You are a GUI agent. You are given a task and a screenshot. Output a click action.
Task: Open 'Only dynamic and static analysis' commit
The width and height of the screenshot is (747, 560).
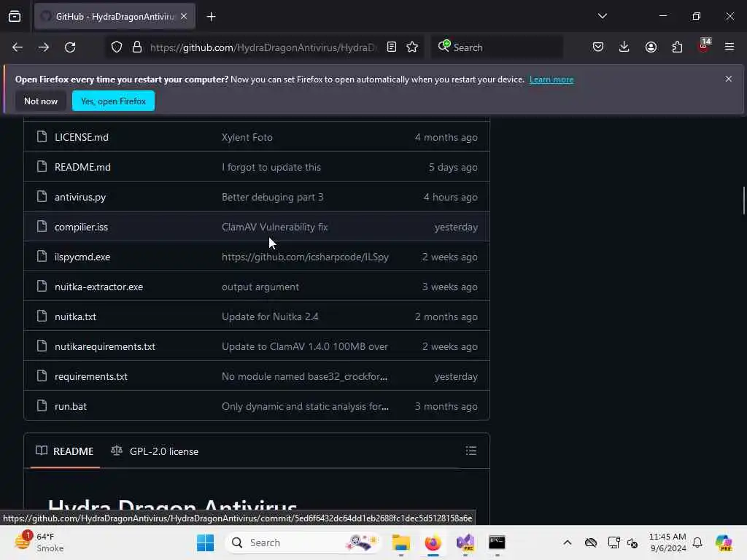(306, 406)
